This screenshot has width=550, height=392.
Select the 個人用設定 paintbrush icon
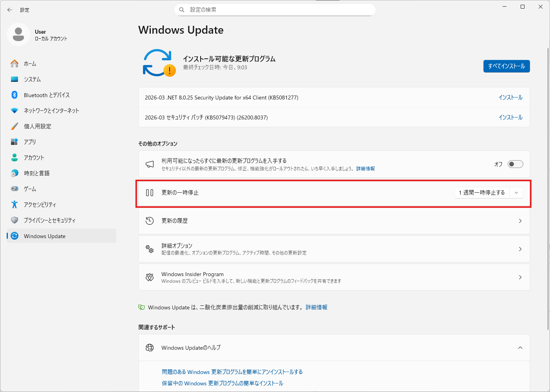pos(14,126)
